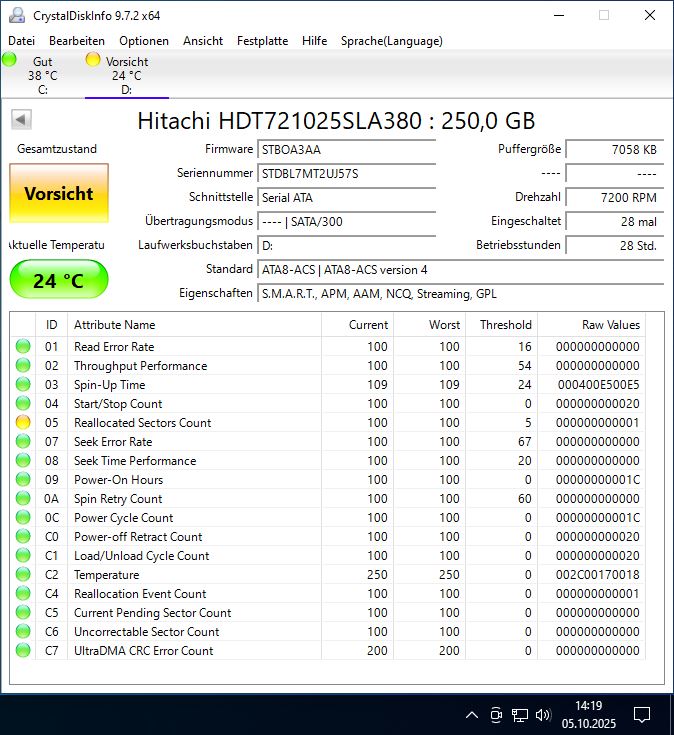Click the Temperature raw value 002C00170018
The image size is (674, 735).
[x=598, y=574]
